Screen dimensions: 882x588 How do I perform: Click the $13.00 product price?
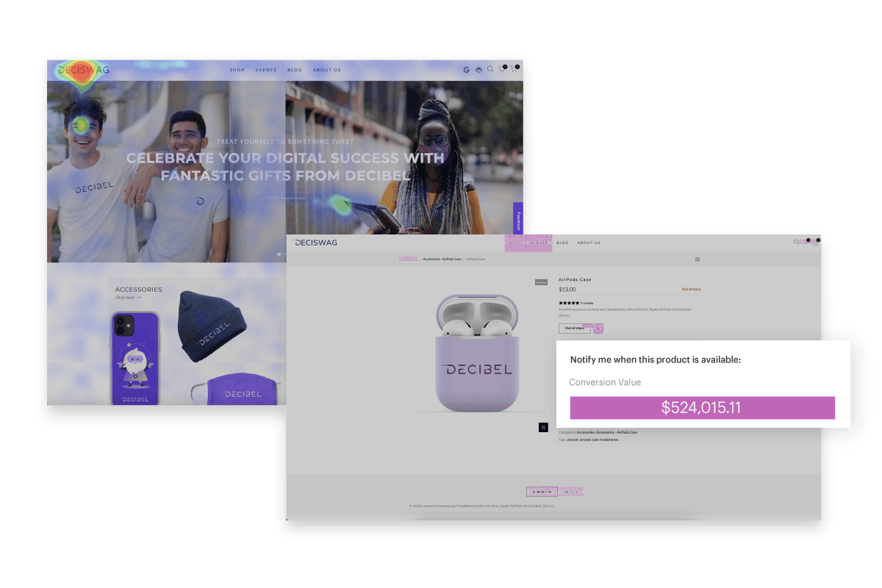[x=567, y=290]
